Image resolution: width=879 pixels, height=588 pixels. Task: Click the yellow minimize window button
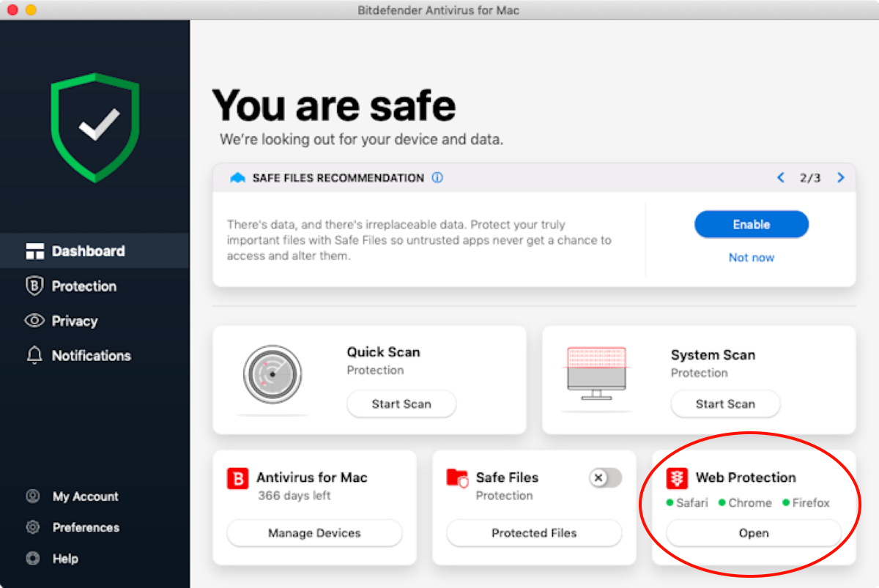30,10
